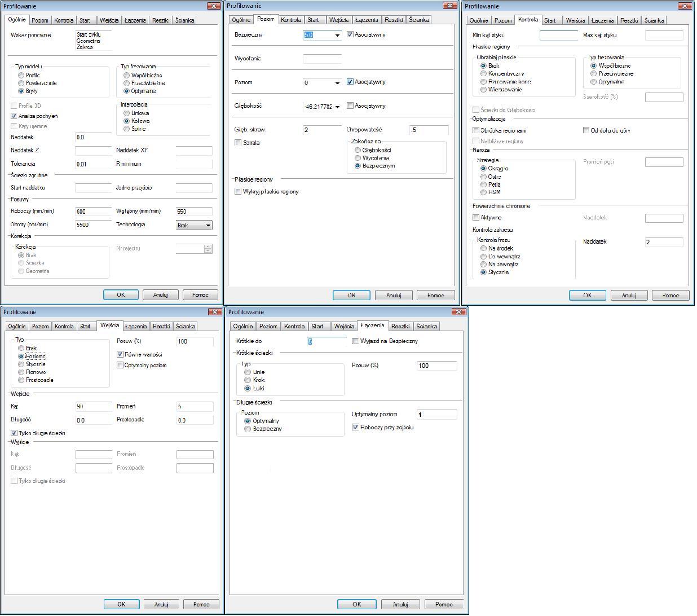This screenshot has height=616, width=697.
Task: Open the Ścianka tab in the Ogólnie dialog
Action: pos(185,20)
